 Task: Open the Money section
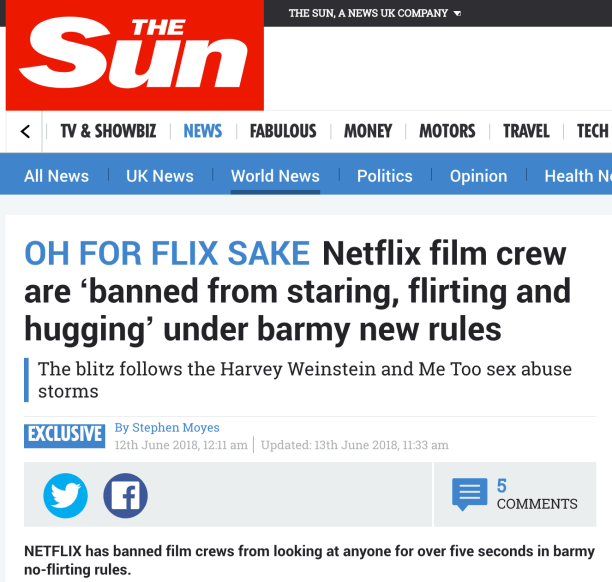click(368, 131)
